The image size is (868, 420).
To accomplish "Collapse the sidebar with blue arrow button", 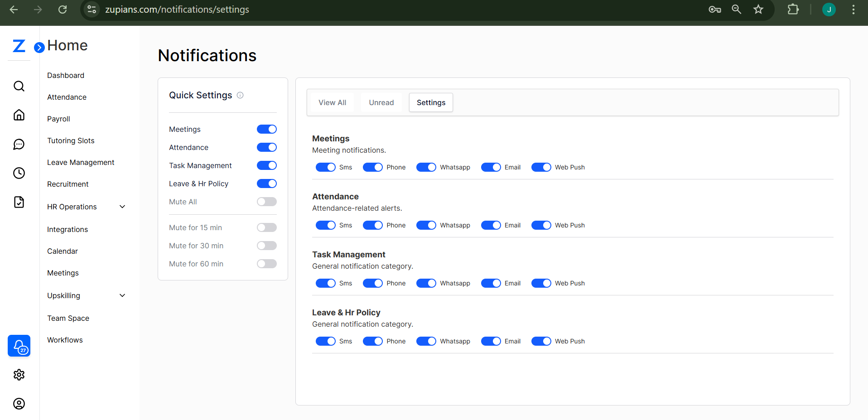I will coord(39,47).
